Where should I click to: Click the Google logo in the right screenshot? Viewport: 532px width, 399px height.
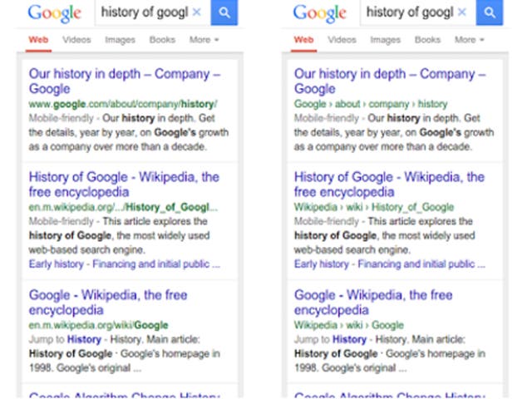(x=320, y=13)
